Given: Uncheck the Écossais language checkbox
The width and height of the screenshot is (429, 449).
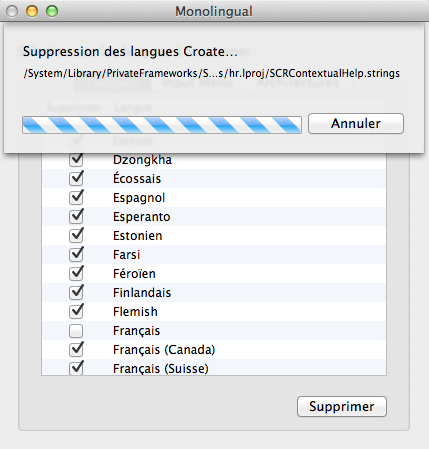Looking at the screenshot, I should 76,179.
